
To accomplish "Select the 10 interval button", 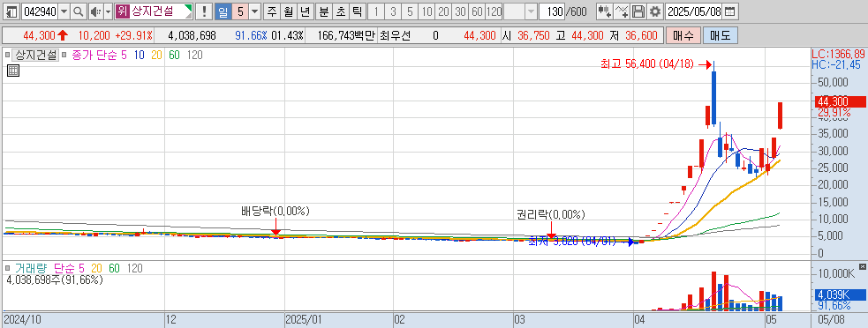I will (x=426, y=11).
